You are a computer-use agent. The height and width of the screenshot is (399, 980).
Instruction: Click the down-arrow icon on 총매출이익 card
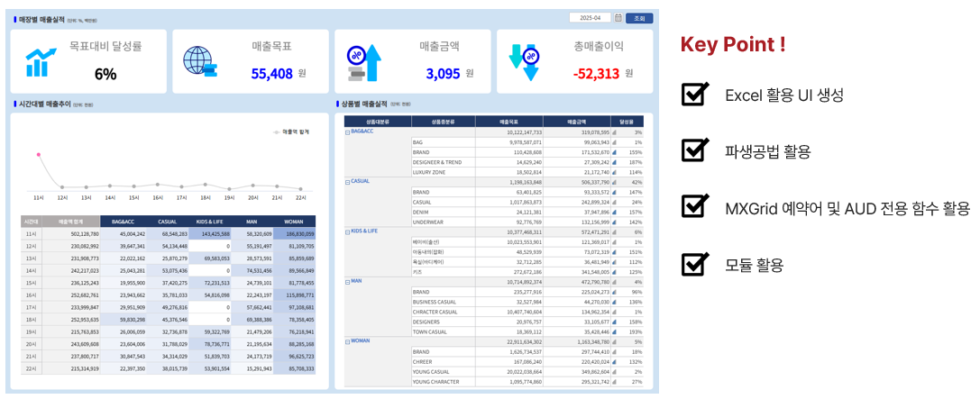pos(523,61)
